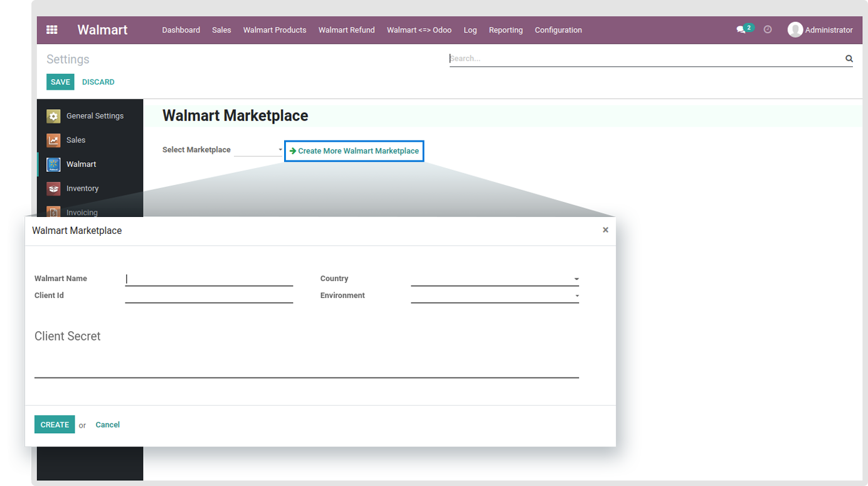Click Create More Walmart Marketplace link
Image resolution: width=868 pixels, height=486 pixels.
(x=354, y=151)
